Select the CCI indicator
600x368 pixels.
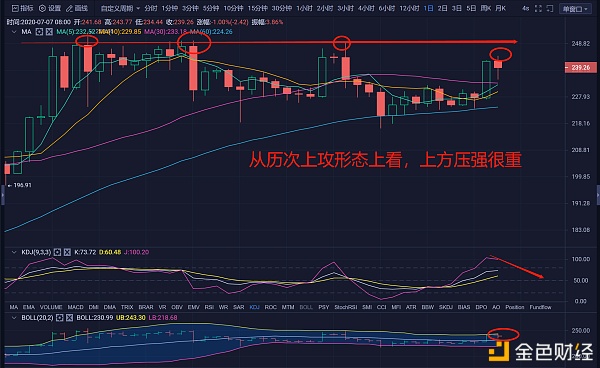click(382, 307)
